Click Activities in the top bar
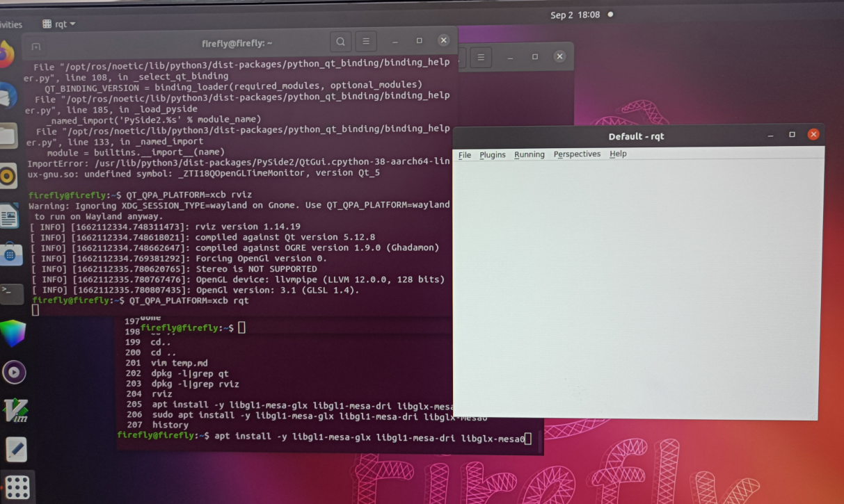Image resolution: width=844 pixels, height=504 pixels. pos(8,23)
